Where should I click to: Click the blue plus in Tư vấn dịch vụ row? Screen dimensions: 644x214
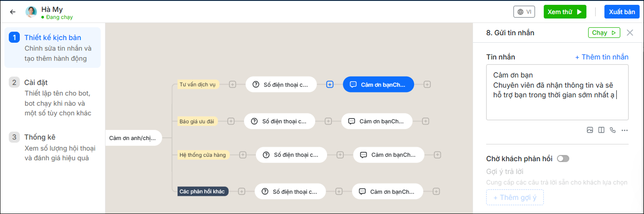click(330, 84)
